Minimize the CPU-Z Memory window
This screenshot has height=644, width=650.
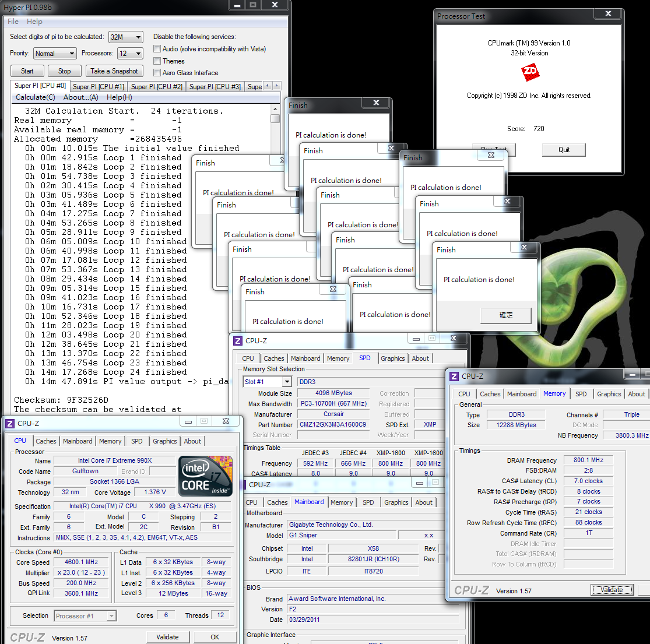(x=632, y=375)
